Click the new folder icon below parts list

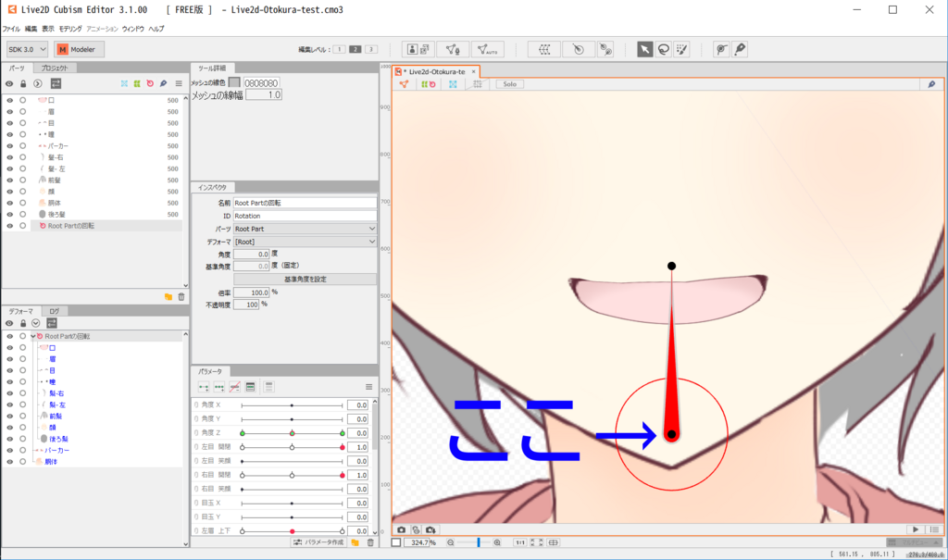click(168, 297)
